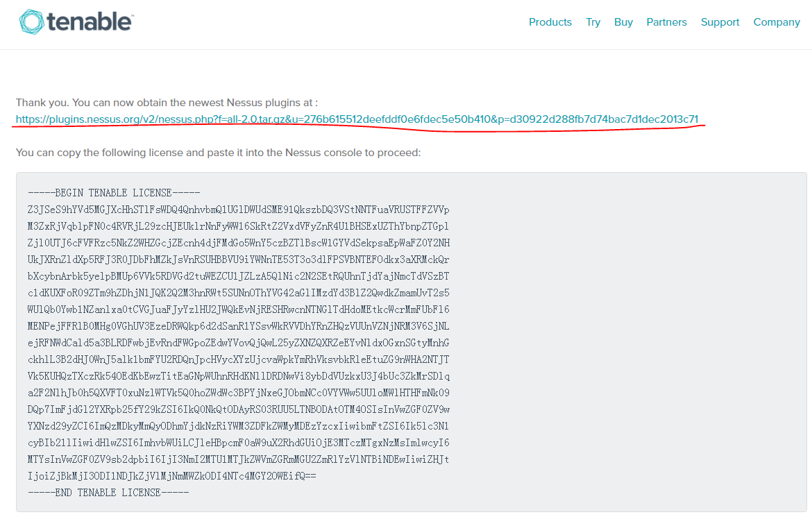This screenshot has width=812, height=517.
Task: Click the license line starting Z3JSeS9hYVd5
Action: click(238, 210)
